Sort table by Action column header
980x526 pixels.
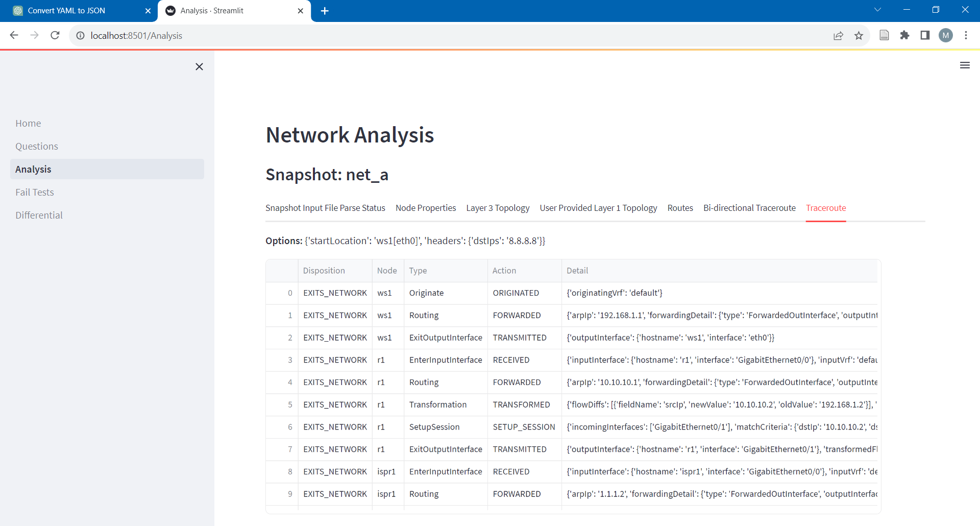(x=524, y=271)
